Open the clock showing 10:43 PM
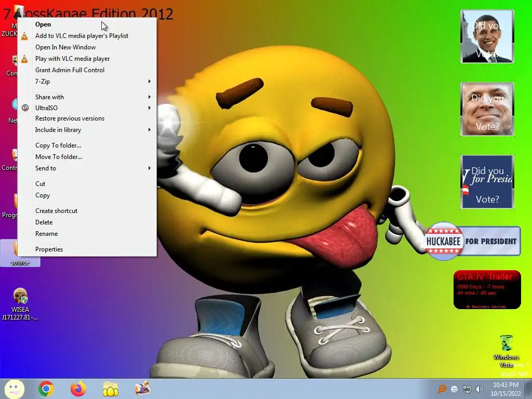Viewport: 532px width, 399px height. coord(506,389)
